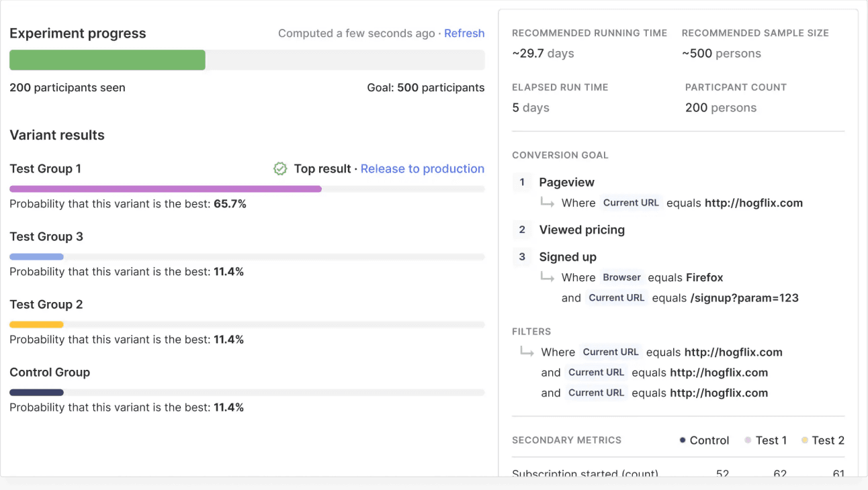Toggle the Test 2 series legend dot
Screen dimensions: 868x490
tap(805, 440)
